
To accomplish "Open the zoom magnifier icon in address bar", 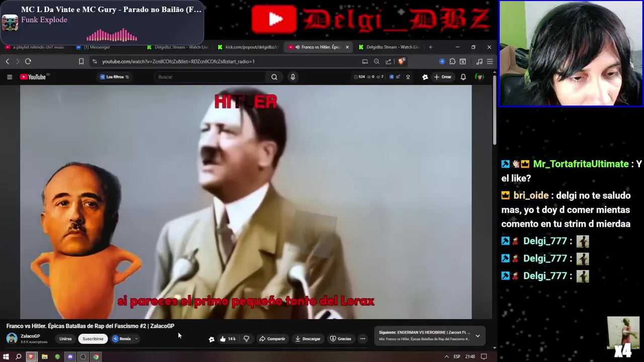I will pyautogui.click(x=376, y=61).
